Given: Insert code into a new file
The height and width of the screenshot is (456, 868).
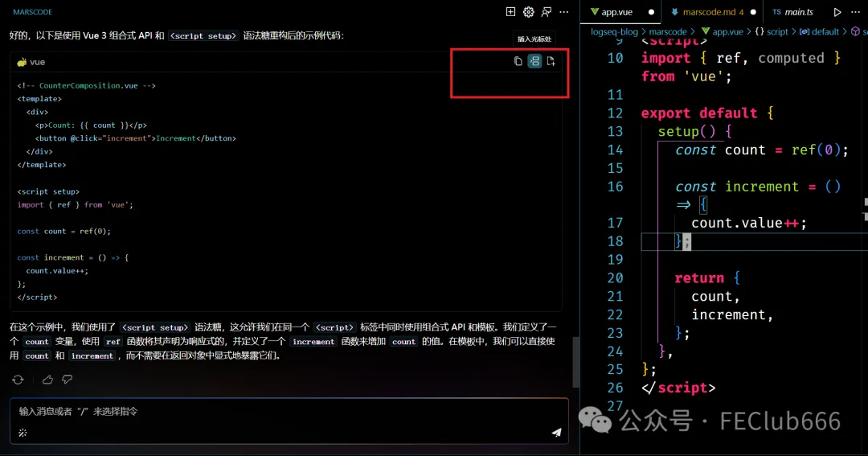Looking at the screenshot, I should pyautogui.click(x=551, y=61).
